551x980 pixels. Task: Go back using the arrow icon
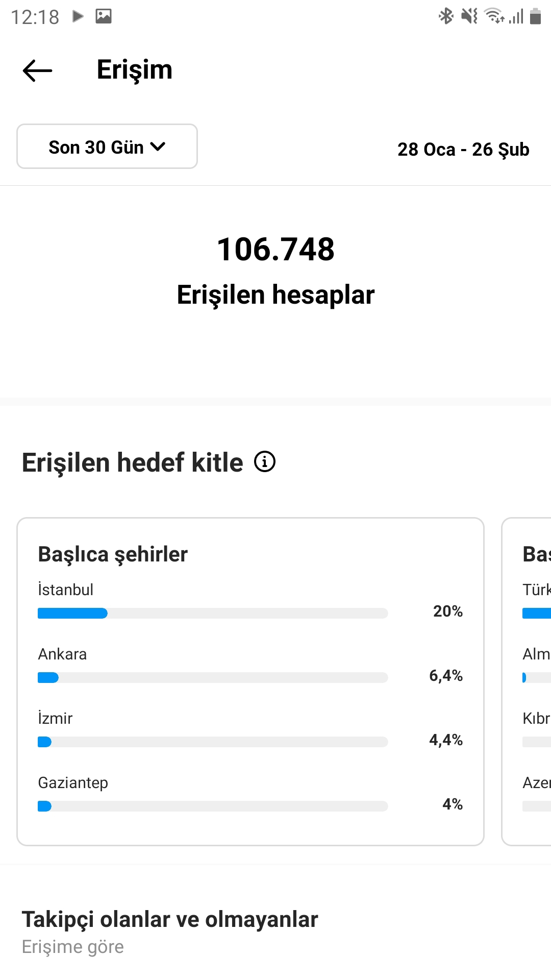pos(38,70)
